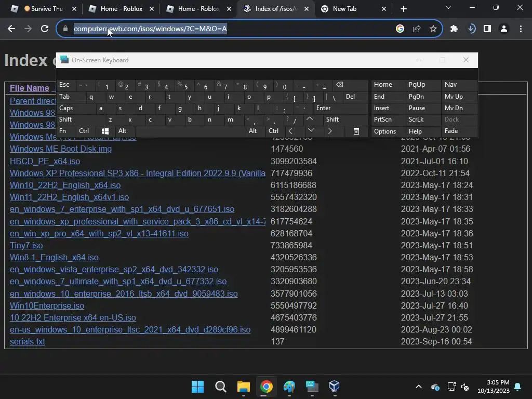Toggle the Chrome side panel icon
Screen dimensions: 532x399
pyautogui.click(x=487, y=29)
